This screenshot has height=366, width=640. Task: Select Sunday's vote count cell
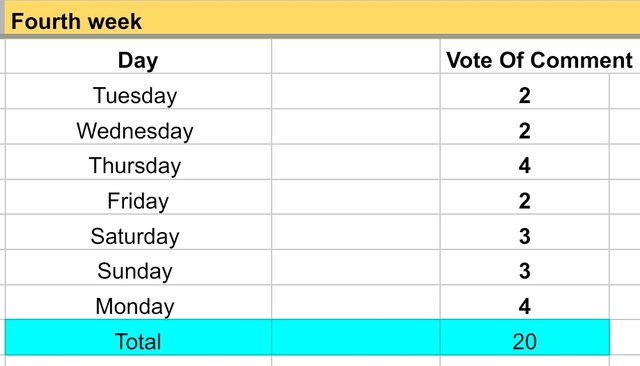click(x=525, y=267)
